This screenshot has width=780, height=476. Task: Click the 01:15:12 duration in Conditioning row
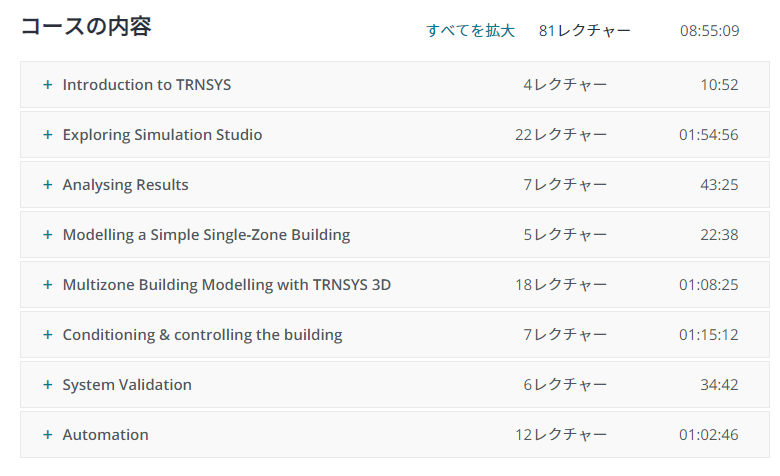click(x=708, y=335)
